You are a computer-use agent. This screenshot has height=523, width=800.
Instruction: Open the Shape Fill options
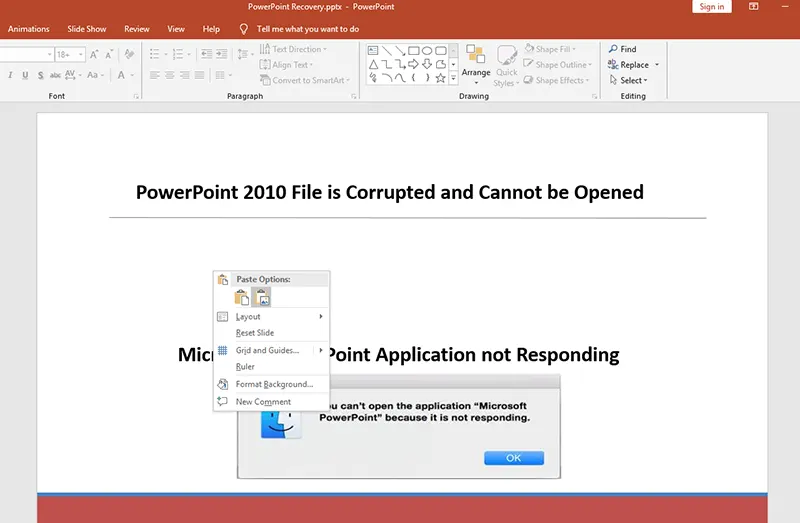coord(550,49)
